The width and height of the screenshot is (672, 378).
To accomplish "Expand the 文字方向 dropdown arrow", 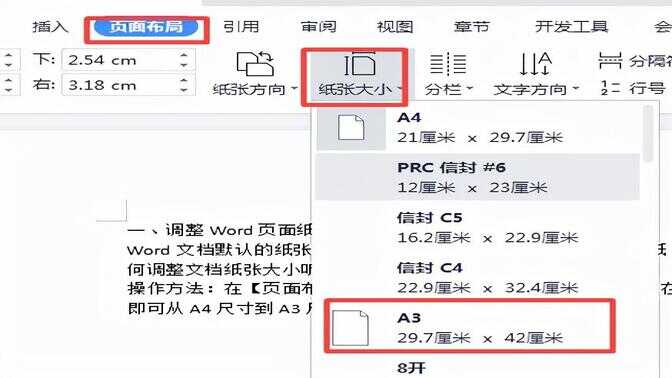I will click(576, 89).
